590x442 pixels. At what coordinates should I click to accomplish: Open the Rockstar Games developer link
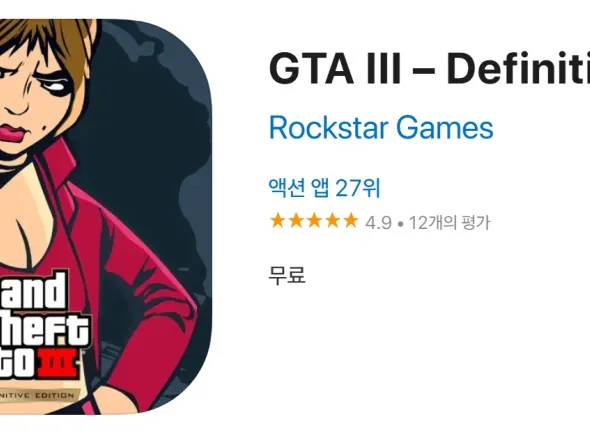point(381,128)
